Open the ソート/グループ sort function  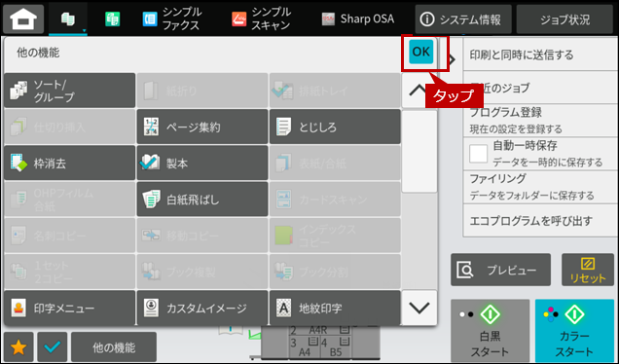click(70, 91)
